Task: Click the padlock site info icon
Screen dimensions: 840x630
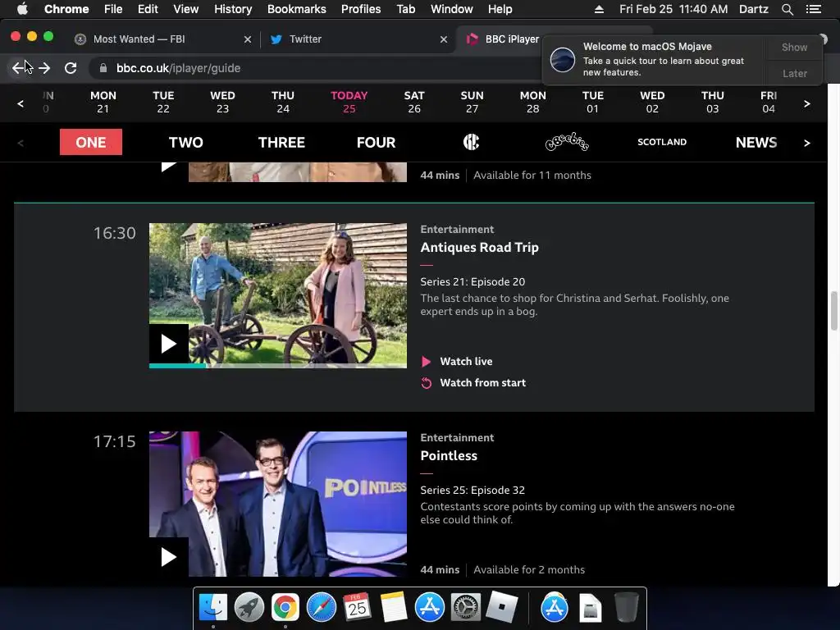Action: point(103,68)
